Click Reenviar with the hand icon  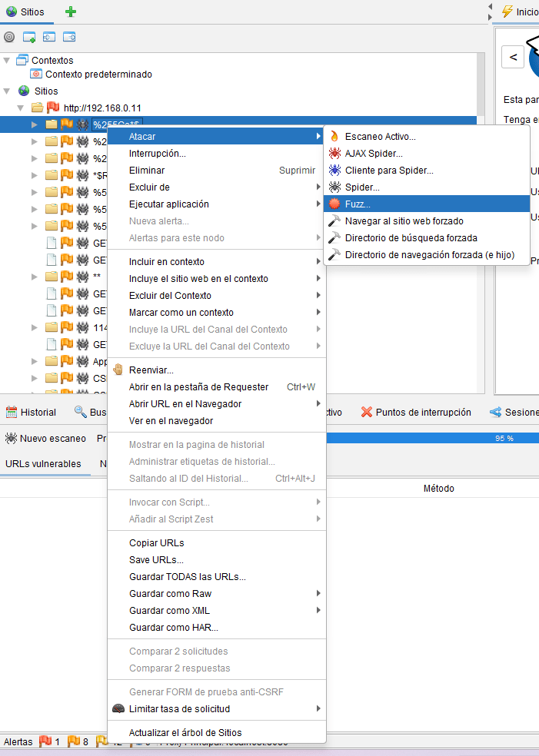point(151,370)
